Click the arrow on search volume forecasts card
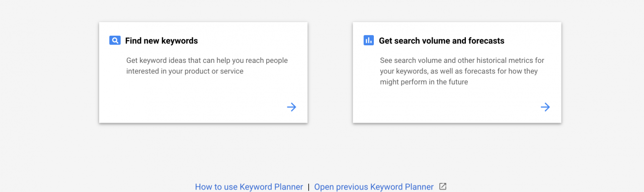Viewport: 644px width, 192px height. pyautogui.click(x=545, y=107)
